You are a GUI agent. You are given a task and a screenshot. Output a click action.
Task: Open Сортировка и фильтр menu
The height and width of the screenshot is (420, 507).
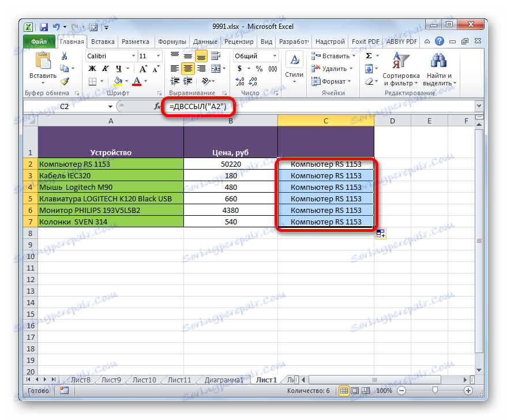coord(401,69)
